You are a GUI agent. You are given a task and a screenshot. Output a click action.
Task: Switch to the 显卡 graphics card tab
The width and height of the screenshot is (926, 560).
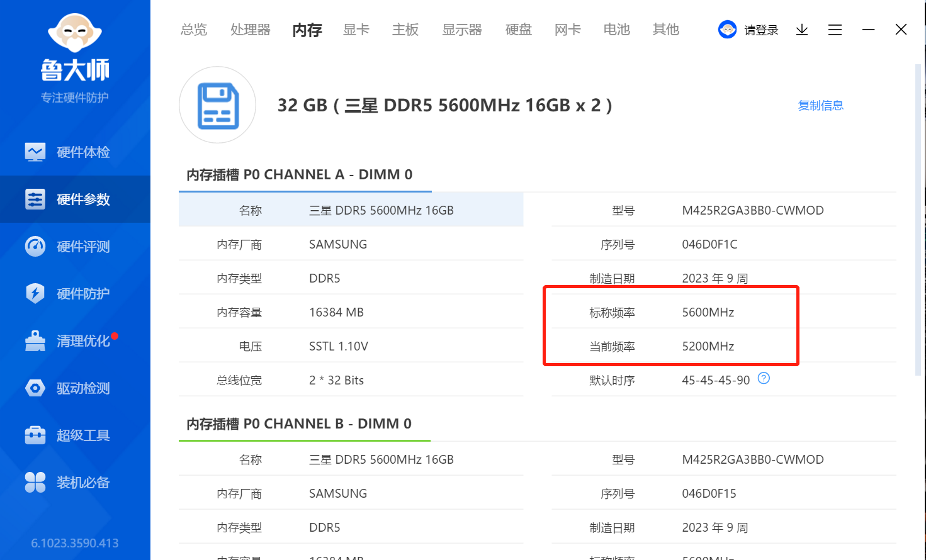(x=356, y=30)
